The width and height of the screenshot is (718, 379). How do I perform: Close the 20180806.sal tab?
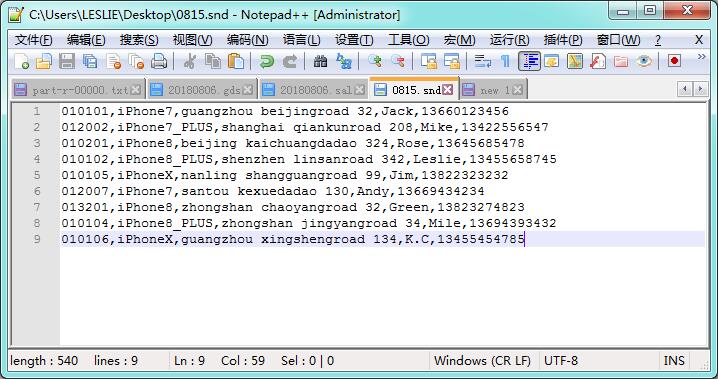click(360, 90)
